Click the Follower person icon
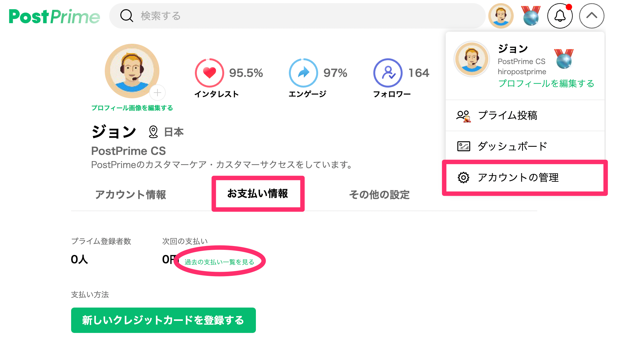 click(x=388, y=73)
